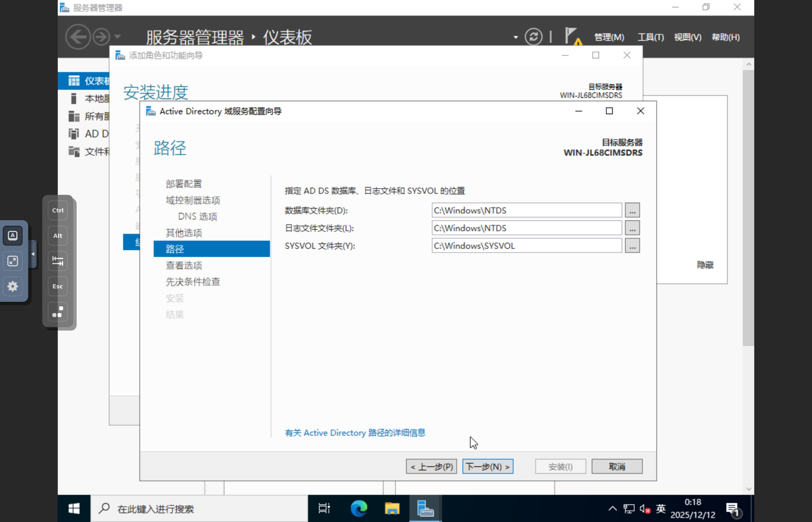Screen dimensions: 812x522
Task: Click the remote viewer settings gear icon
Action: point(13,286)
